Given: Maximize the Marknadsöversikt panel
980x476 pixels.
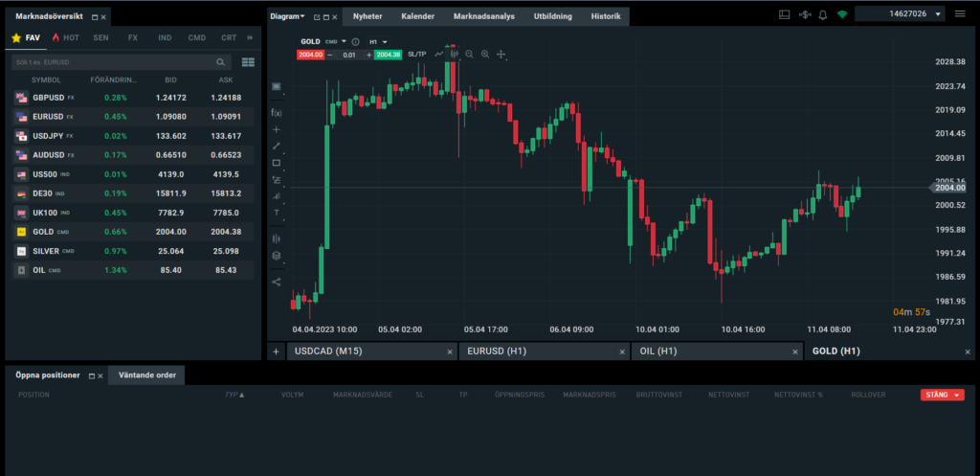Looking at the screenshot, I should [95, 17].
